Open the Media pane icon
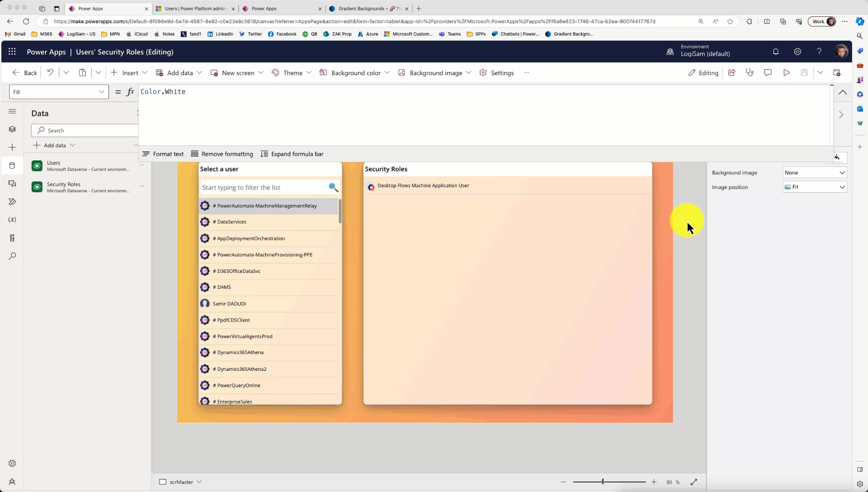 click(12, 184)
